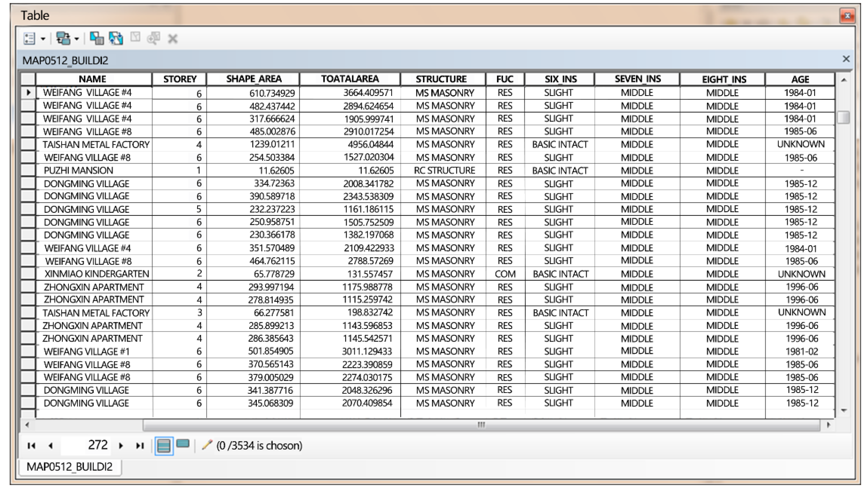This screenshot has width=868, height=495.
Task: Click the 345.068309 shape area cell
Action: point(253,403)
